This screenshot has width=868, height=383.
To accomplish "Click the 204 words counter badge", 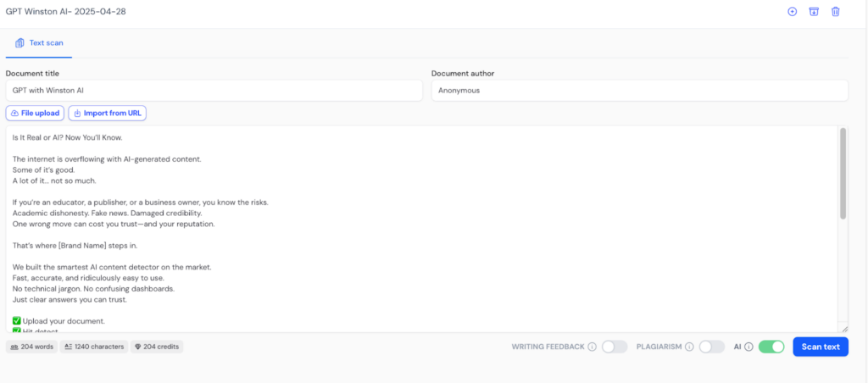I will click(31, 347).
